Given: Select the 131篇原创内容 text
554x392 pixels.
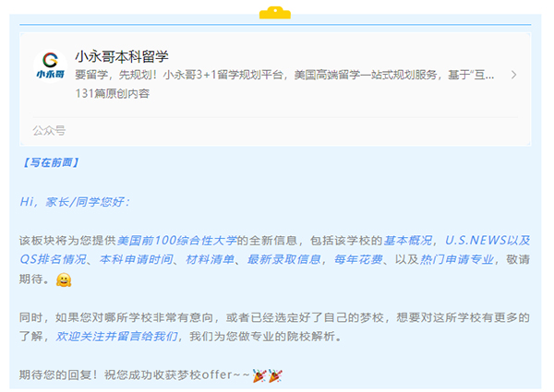Looking at the screenshot, I should coord(113,93).
